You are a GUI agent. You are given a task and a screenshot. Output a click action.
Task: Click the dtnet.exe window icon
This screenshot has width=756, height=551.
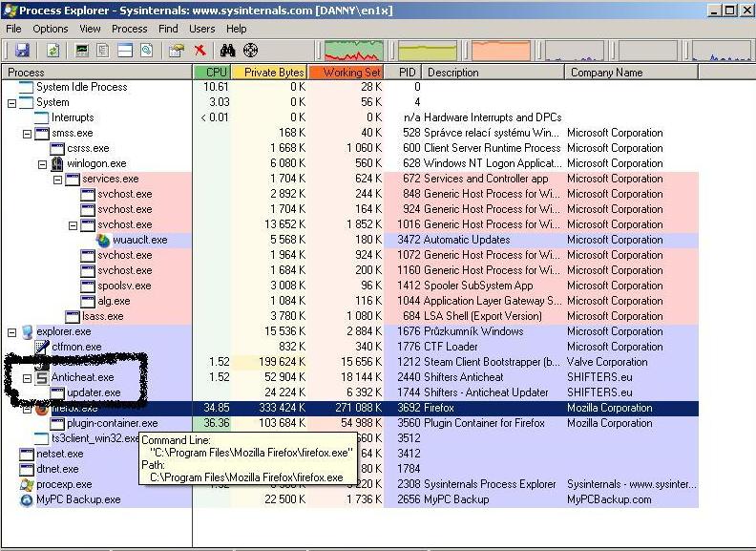[27, 469]
